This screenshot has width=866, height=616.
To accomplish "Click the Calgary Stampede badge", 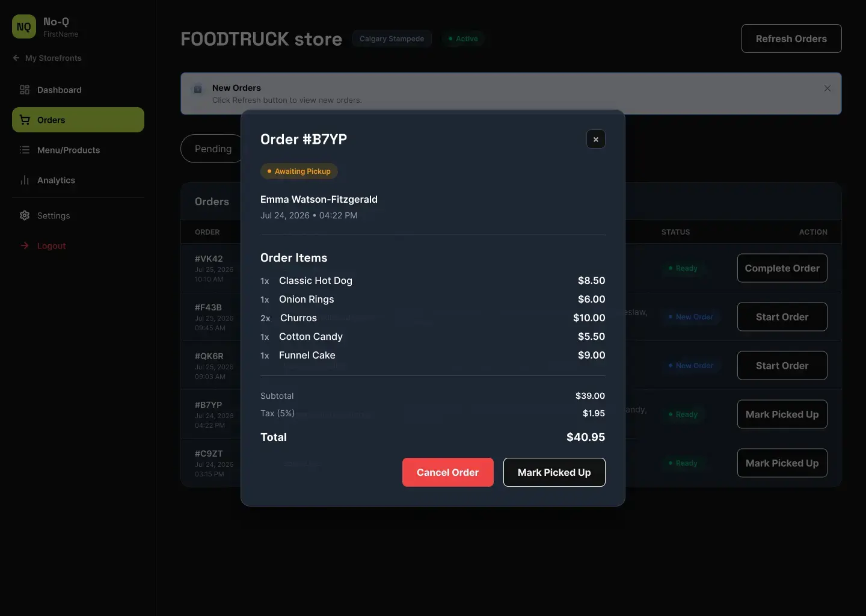I will pos(392,38).
